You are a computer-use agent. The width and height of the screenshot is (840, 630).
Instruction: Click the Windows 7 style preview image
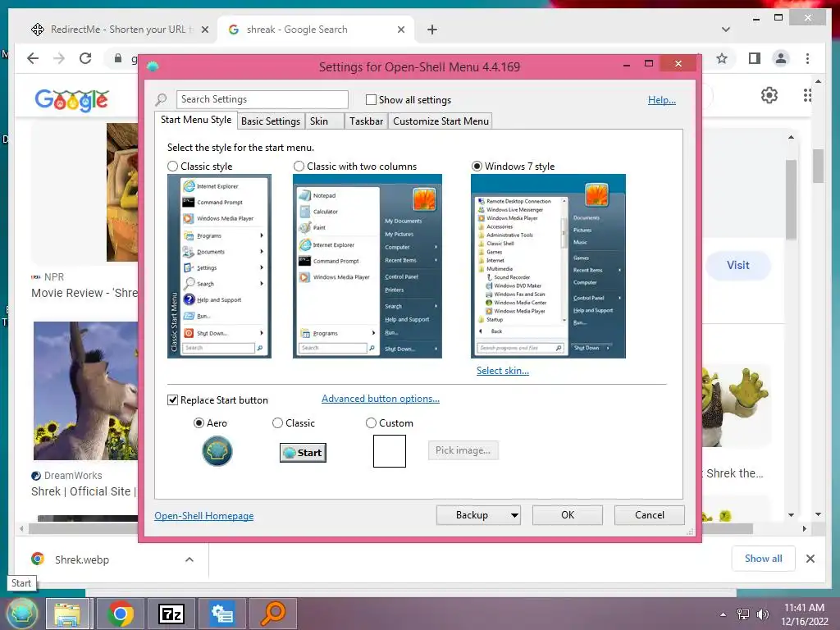(x=548, y=267)
